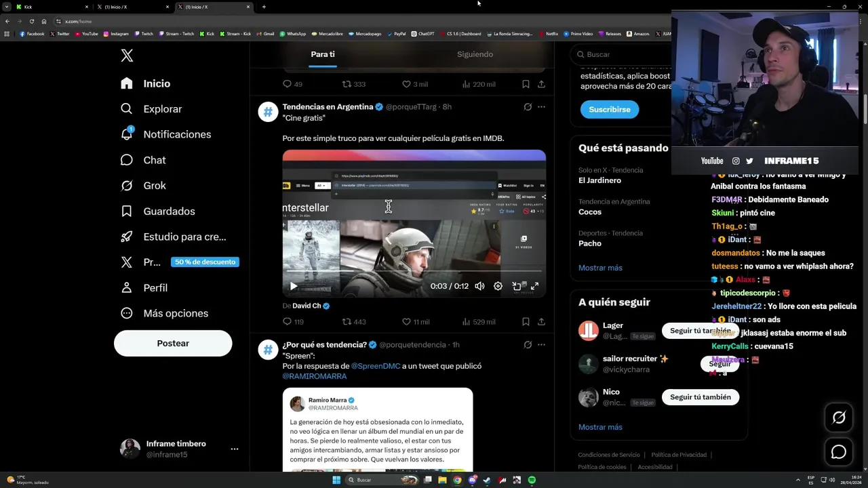This screenshot has width=868, height=488.
Task: Open Perfil page
Action: (x=143, y=287)
